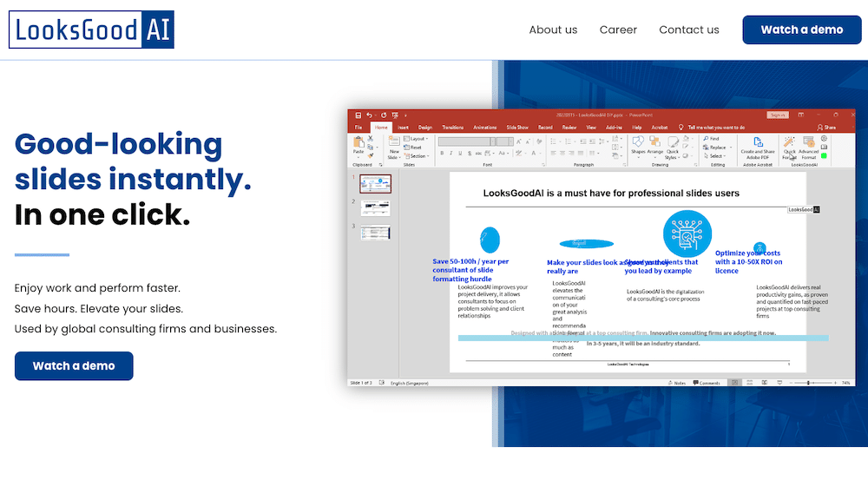
Task: Toggle Underline formatting
Action: click(x=460, y=154)
